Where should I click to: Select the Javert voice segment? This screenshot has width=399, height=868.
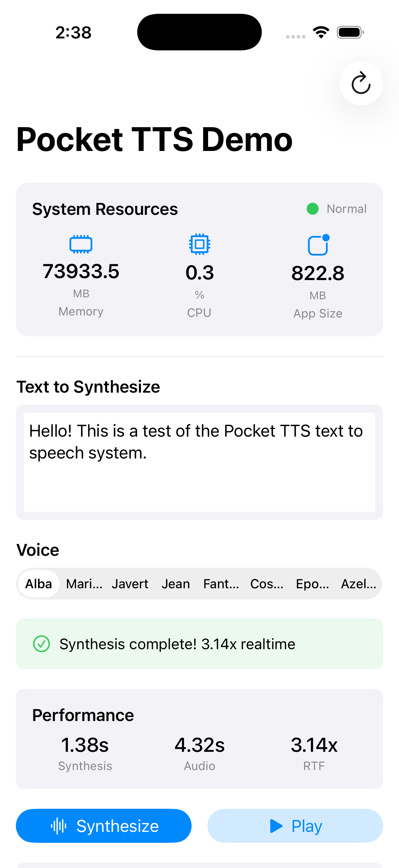130,584
